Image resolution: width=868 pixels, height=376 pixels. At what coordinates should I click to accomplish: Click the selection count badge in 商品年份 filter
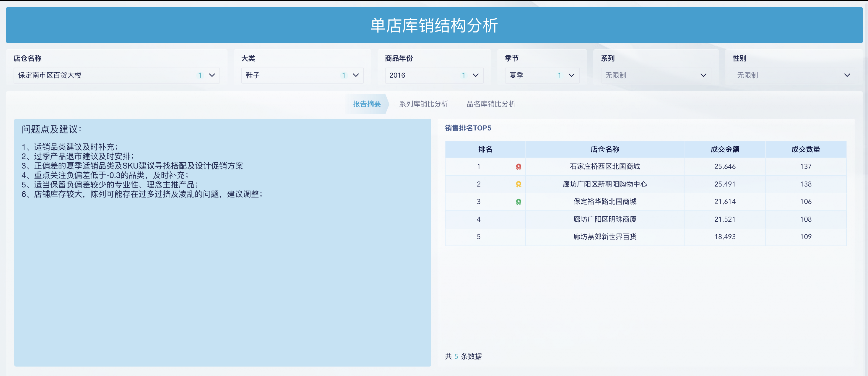tap(464, 75)
